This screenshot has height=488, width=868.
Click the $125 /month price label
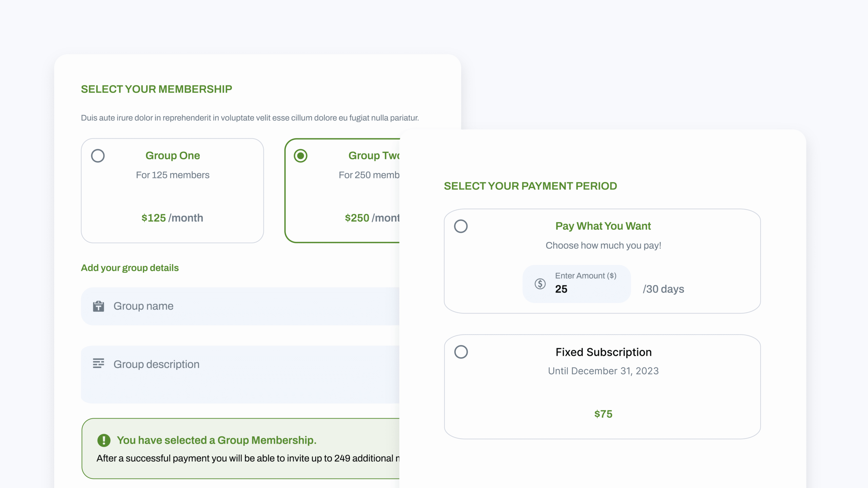(x=172, y=218)
